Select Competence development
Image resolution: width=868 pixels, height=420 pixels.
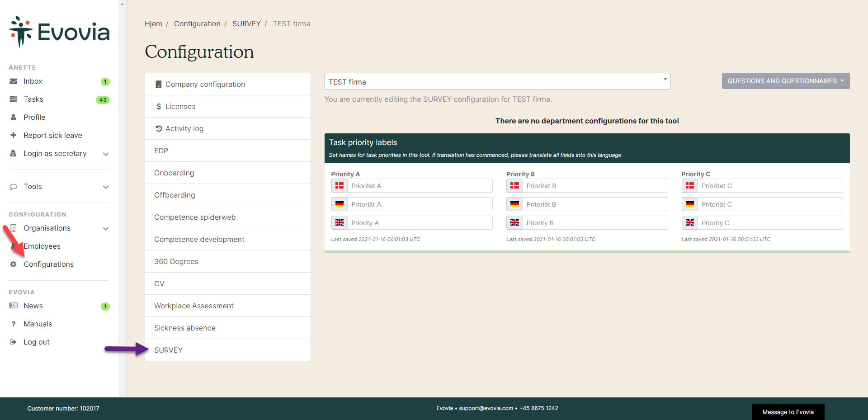(228, 239)
